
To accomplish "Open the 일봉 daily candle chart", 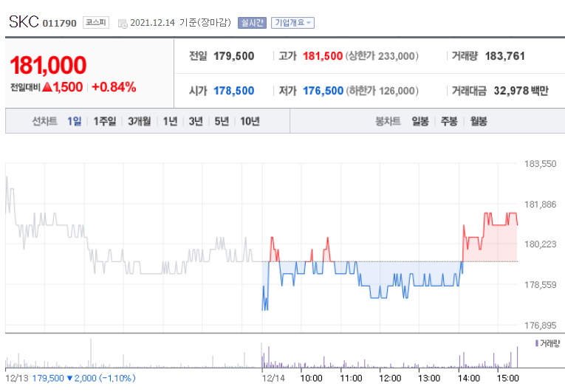I will [x=420, y=121].
